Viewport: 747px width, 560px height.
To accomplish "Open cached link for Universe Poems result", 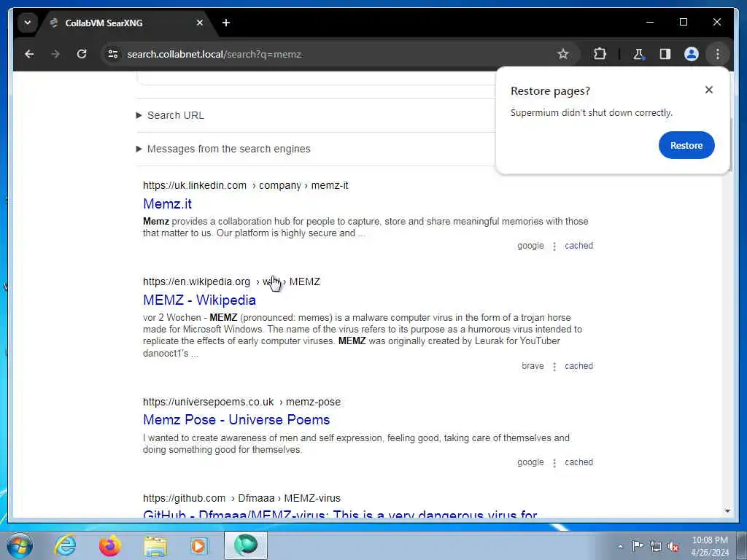I will coord(578,462).
